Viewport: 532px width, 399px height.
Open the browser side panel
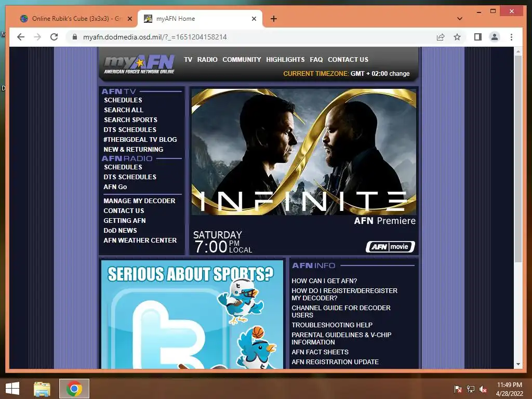[x=478, y=37]
